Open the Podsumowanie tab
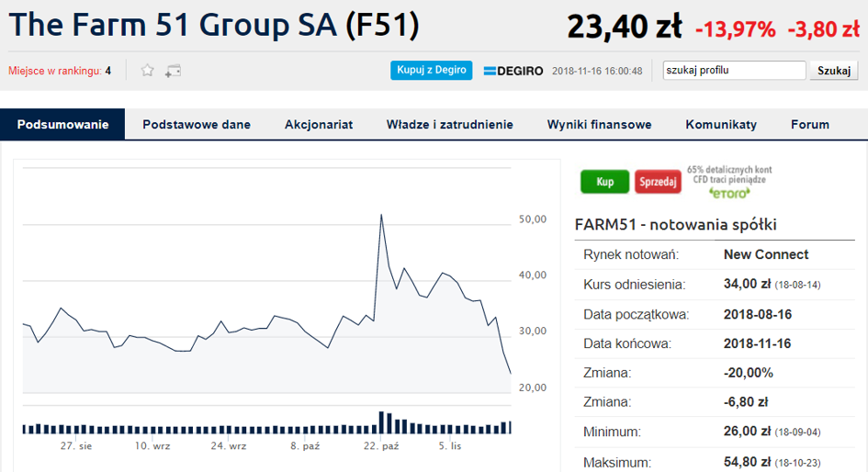The height and width of the screenshot is (472, 868). point(62,125)
